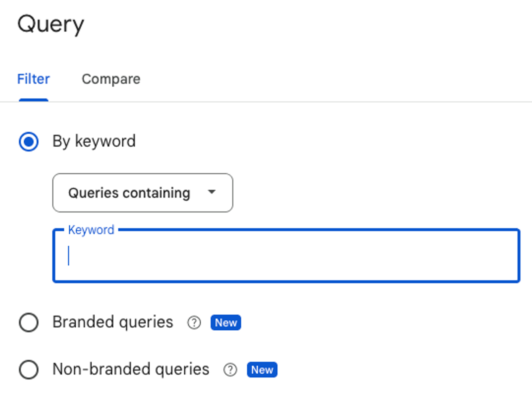
Task: Click the By keyword label
Action: 94,141
